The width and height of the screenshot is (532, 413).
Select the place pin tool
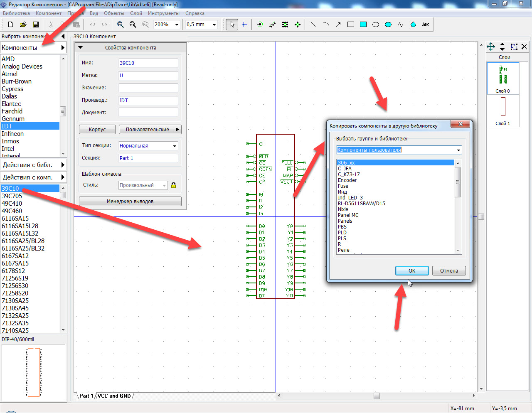point(260,25)
